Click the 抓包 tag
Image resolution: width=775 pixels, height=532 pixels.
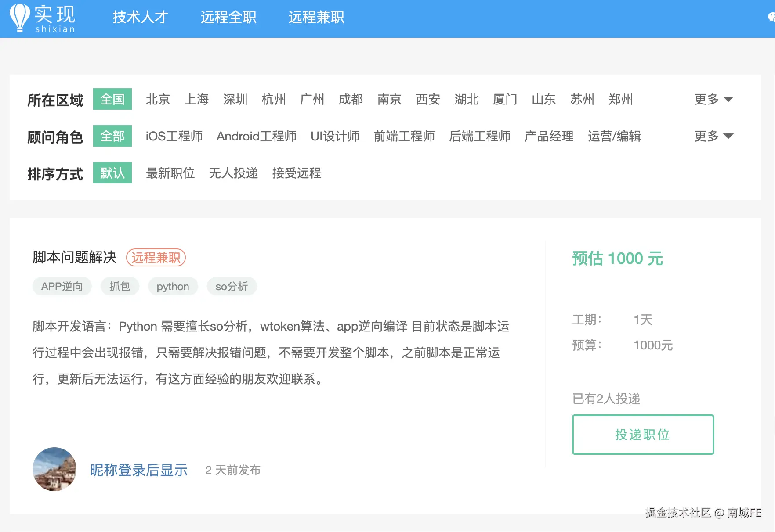click(120, 287)
